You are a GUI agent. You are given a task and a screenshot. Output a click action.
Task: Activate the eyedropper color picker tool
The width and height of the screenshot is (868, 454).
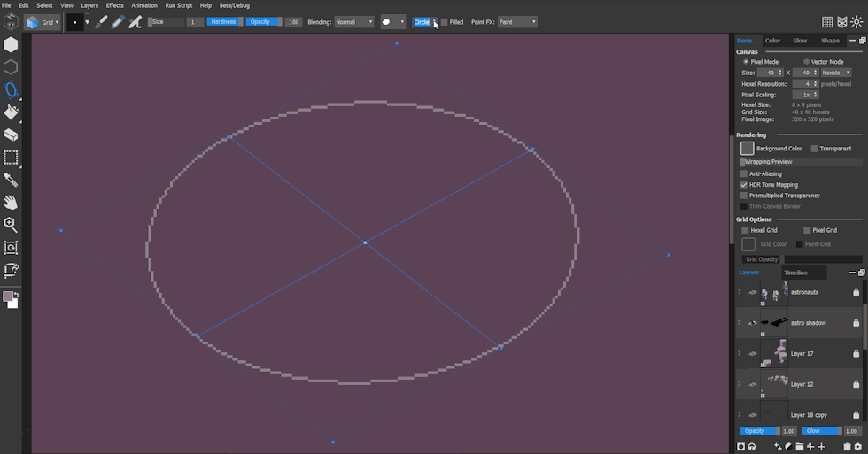pyautogui.click(x=12, y=181)
